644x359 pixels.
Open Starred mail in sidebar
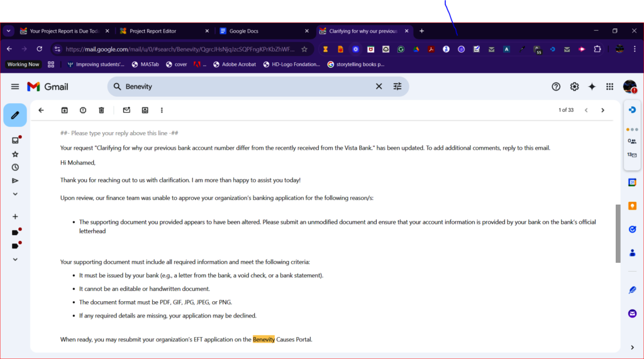pyautogui.click(x=15, y=155)
